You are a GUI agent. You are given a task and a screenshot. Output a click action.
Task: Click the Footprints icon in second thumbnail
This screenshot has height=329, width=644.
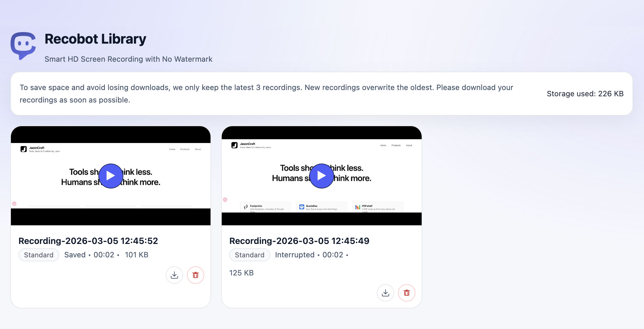pyautogui.click(x=246, y=207)
